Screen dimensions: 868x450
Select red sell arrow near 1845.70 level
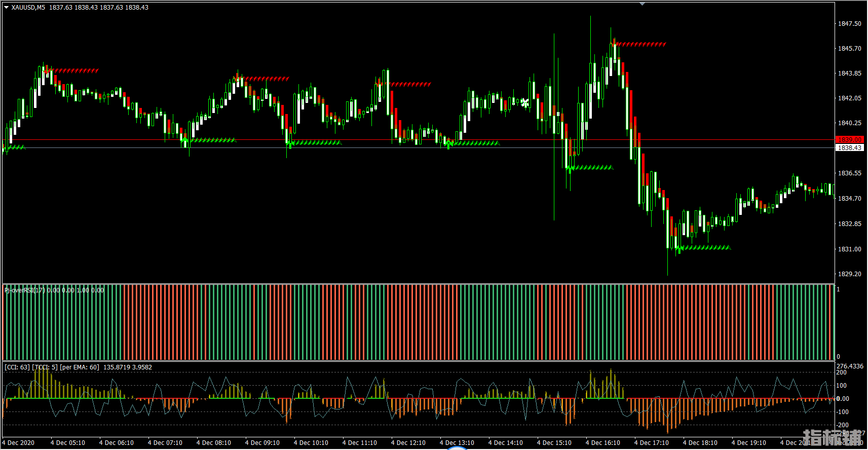pos(614,44)
